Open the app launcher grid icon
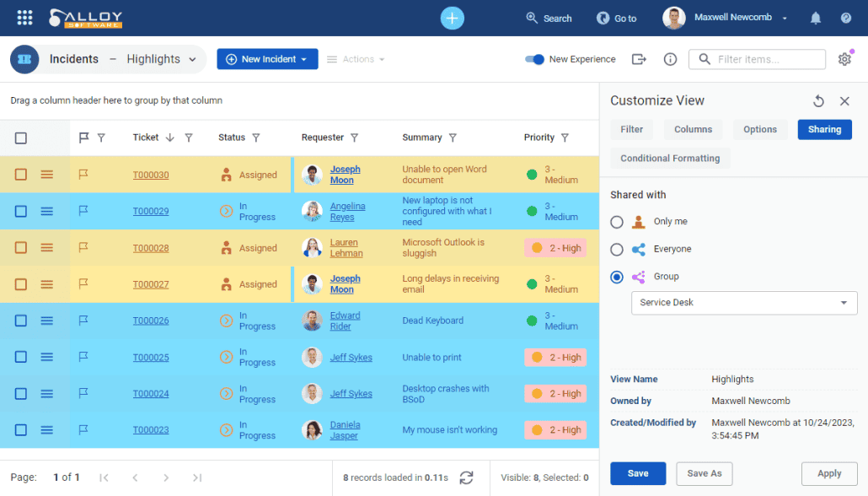This screenshot has height=496, width=868. pos(24,18)
